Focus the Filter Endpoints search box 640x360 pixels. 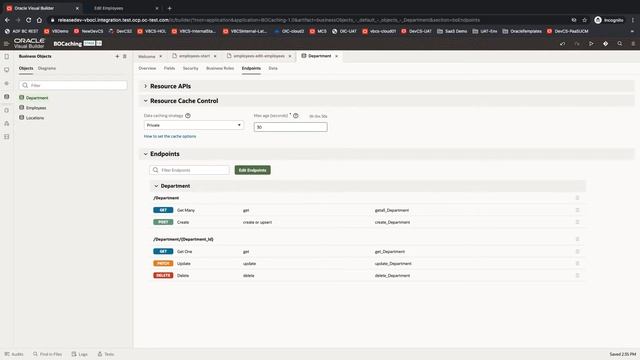pyautogui.click(x=189, y=170)
